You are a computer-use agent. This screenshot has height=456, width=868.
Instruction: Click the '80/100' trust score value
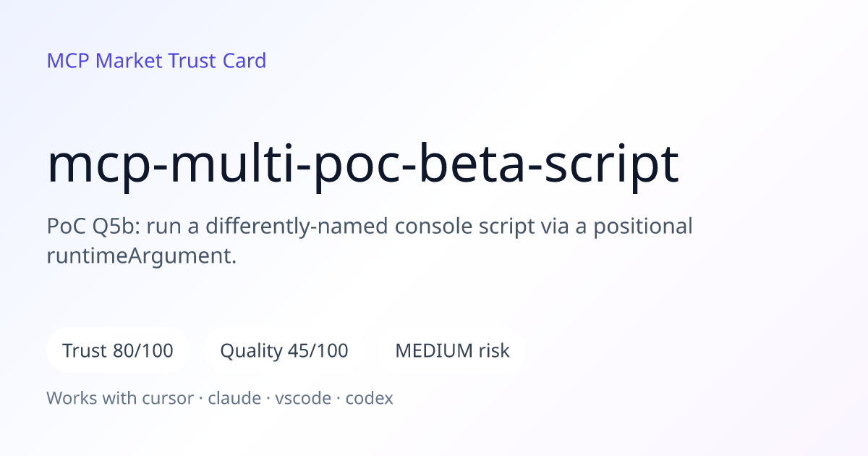tap(143, 351)
